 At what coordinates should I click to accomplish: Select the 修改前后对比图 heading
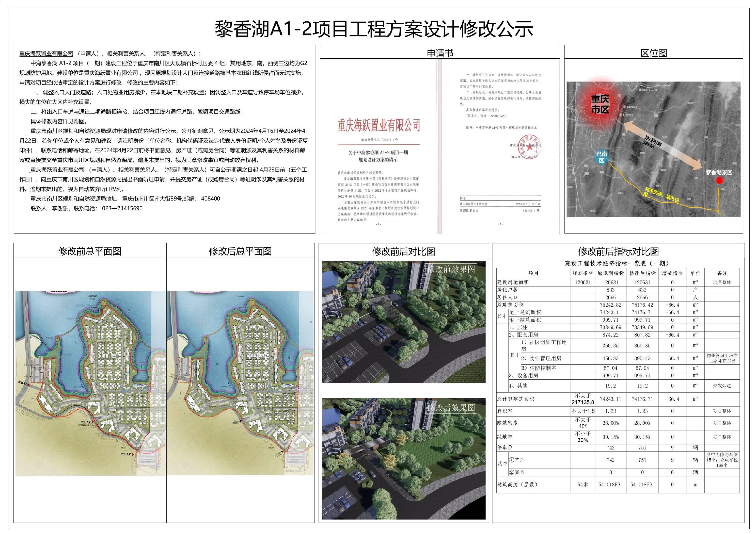pos(404,252)
